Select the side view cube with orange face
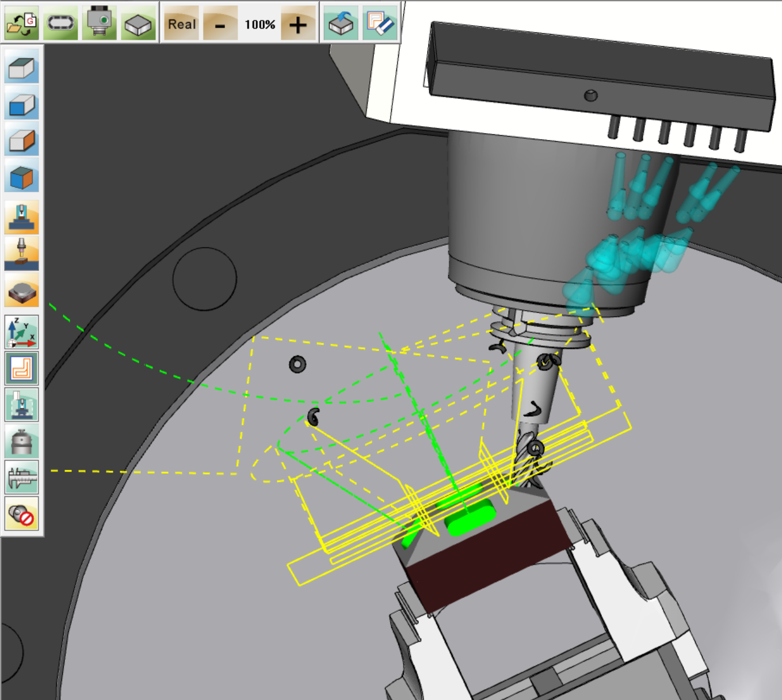This screenshot has height=700, width=782. pos(22,139)
